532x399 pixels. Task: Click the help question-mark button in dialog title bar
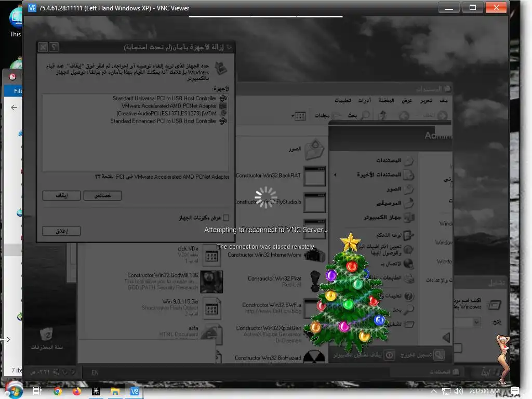pos(54,47)
